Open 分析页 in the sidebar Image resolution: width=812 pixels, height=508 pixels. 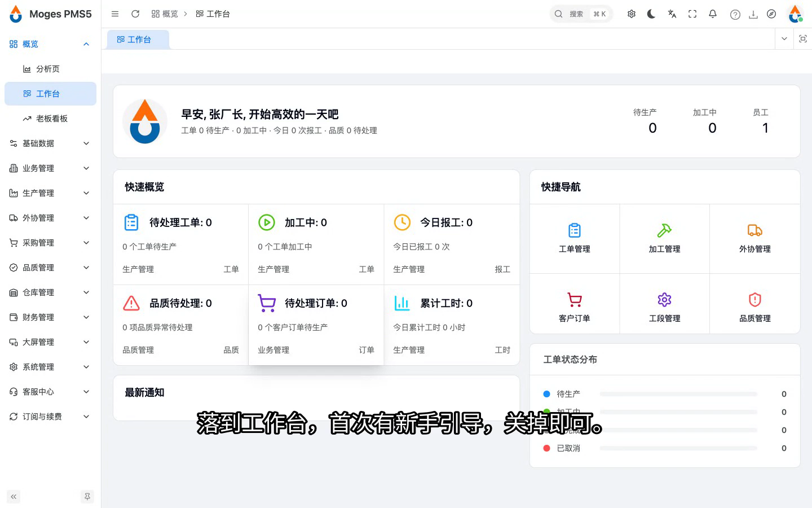tap(50, 69)
